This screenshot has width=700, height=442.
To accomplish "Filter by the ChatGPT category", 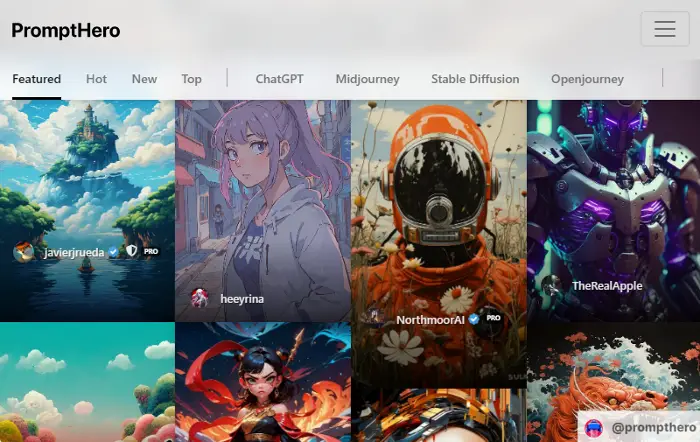I will point(279,79).
